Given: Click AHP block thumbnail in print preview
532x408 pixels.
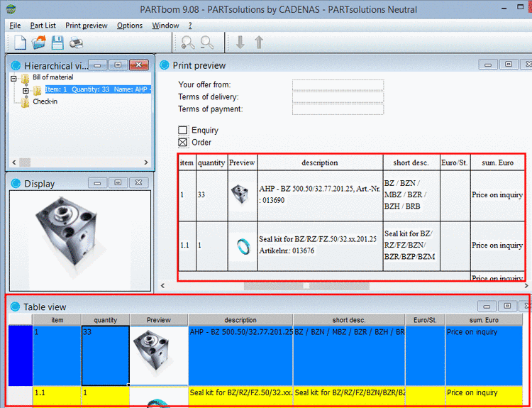Looking at the screenshot, I should click(240, 194).
